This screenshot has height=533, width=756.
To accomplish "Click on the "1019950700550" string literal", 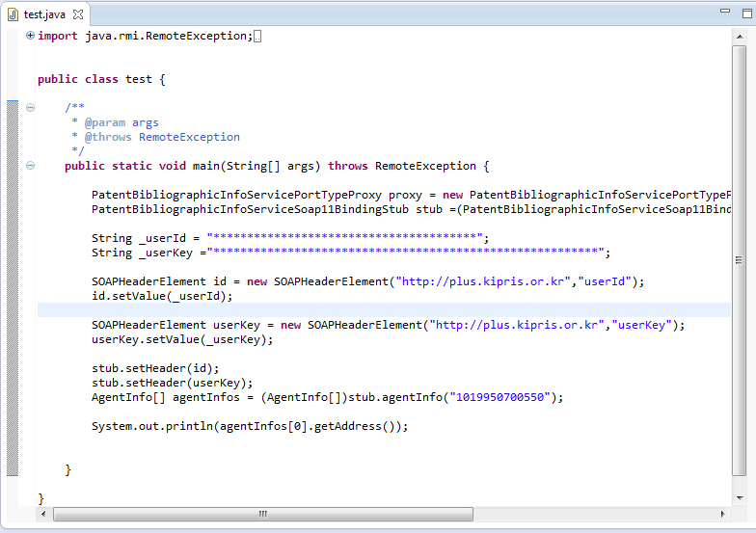I will pyautogui.click(x=501, y=397).
